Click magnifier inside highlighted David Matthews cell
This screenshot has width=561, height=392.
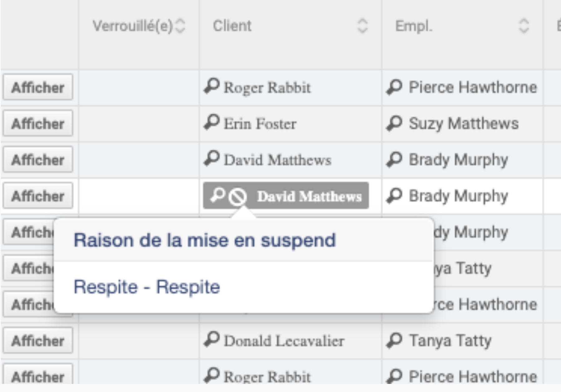coord(217,195)
